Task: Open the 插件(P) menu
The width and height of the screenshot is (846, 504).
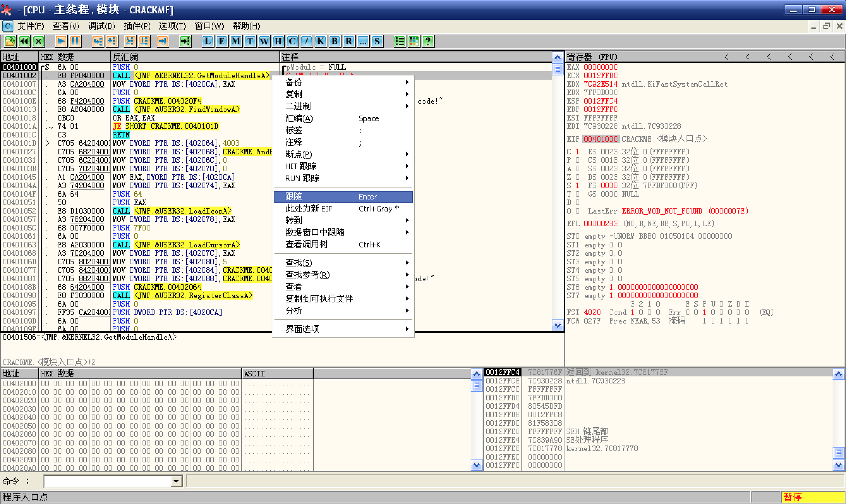Action: 137,26
